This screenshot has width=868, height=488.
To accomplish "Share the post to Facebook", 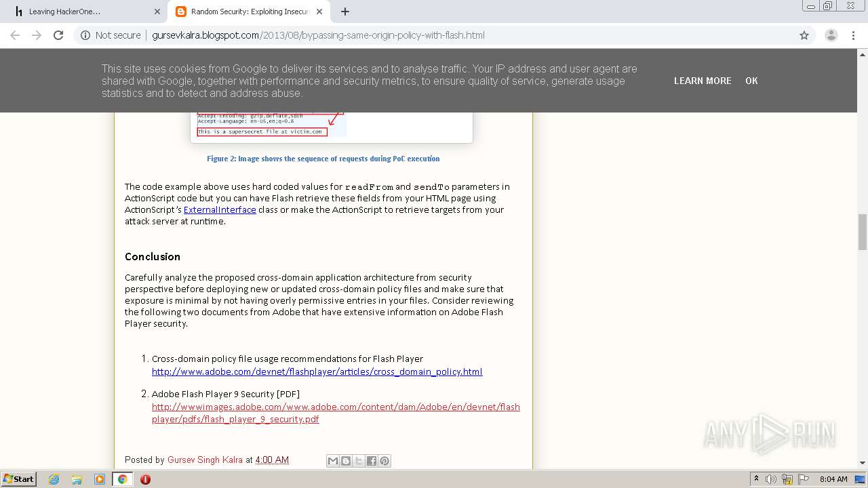I will tap(372, 461).
